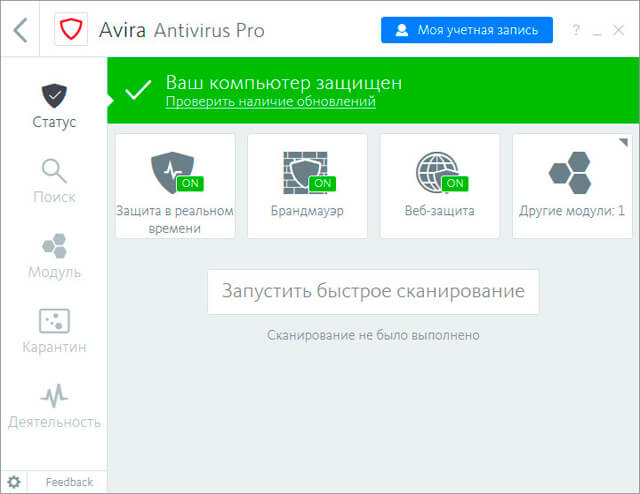
Task: Click the Avira red shield logo
Action: (70, 29)
